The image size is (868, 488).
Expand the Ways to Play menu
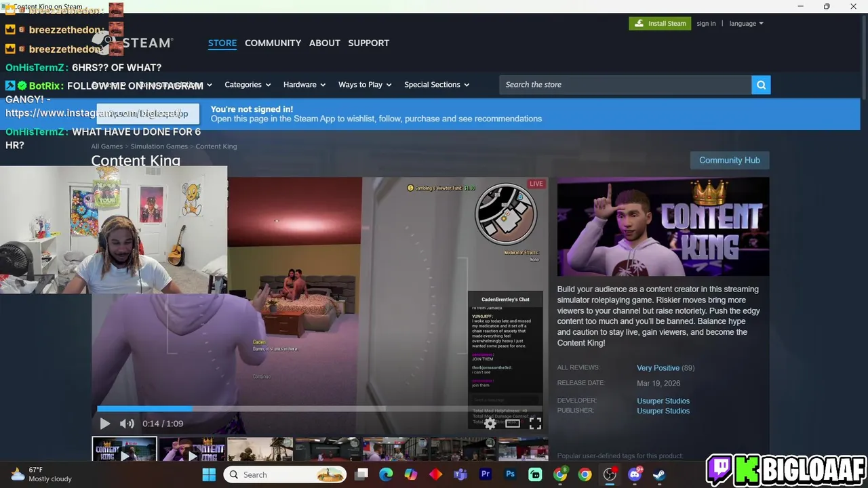point(365,85)
